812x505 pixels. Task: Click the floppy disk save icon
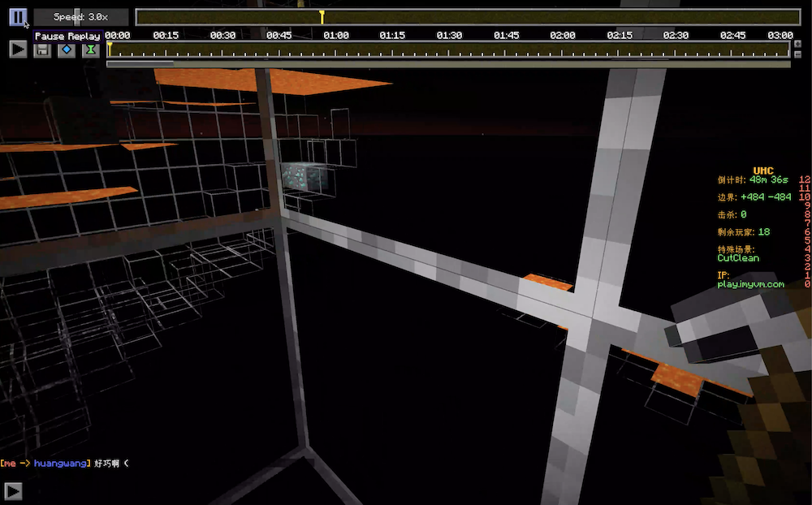point(42,50)
